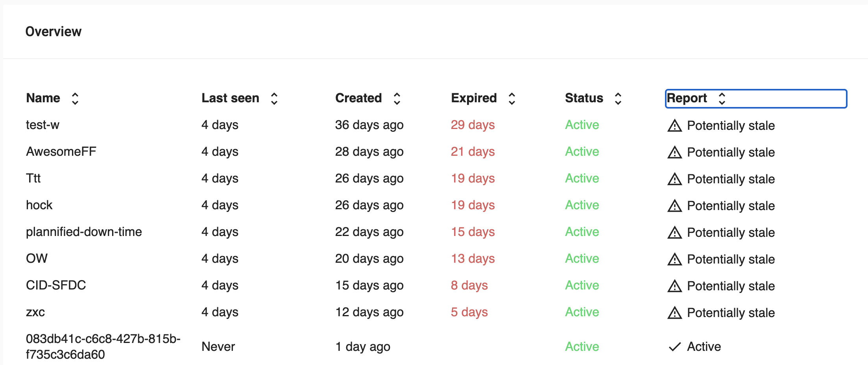Select the warning icon for CID-SFDC
The width and height of the screenshot is (868, 365).
click(675, 286)
